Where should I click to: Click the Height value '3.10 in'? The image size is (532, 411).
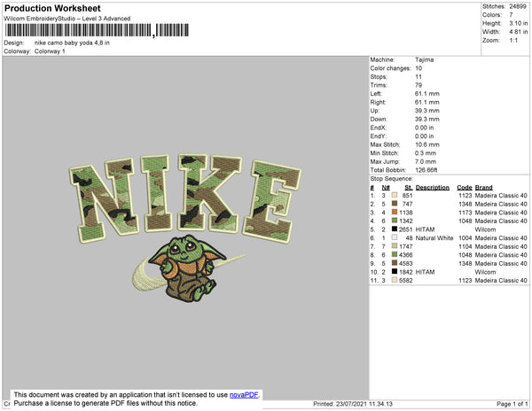[x=518, y=23]
